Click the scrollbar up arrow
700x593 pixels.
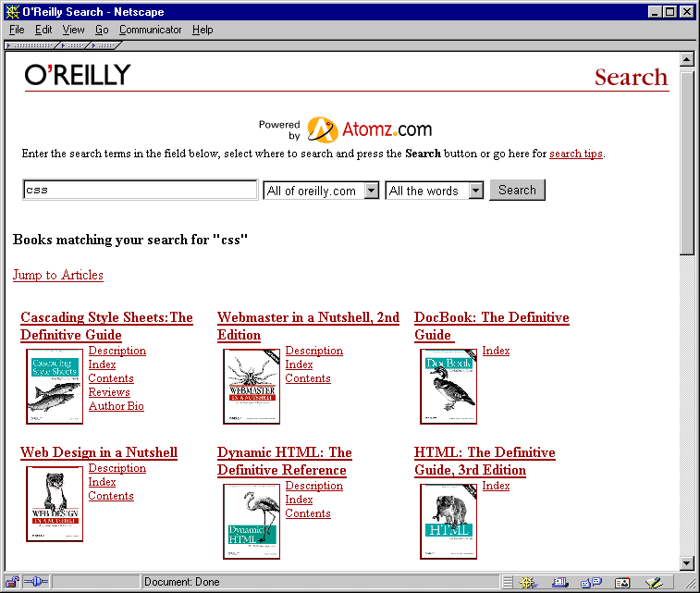click(x=687, y=59)
